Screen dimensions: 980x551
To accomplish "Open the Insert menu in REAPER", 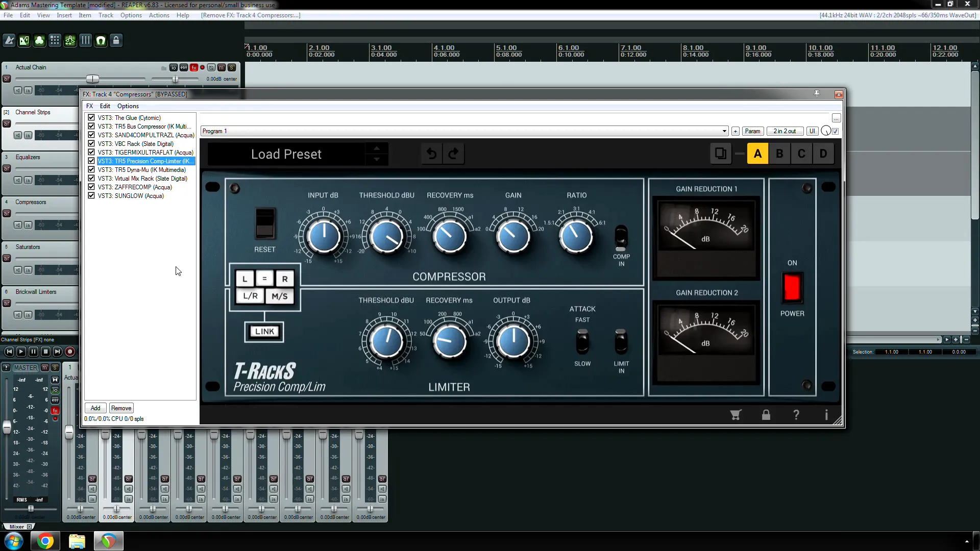I will tap(64, 15).
